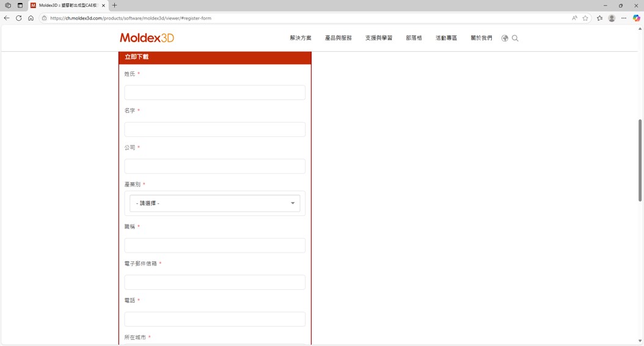644x346 pixels.
Task: Focus the 電話 input field
Action: [215, 319]
